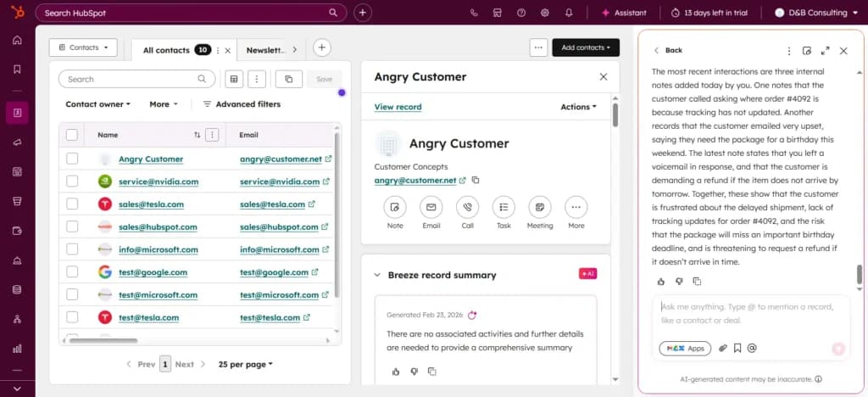Click the plus quick-create button in top bar
The image size is (868, 397).
(362, 13)
